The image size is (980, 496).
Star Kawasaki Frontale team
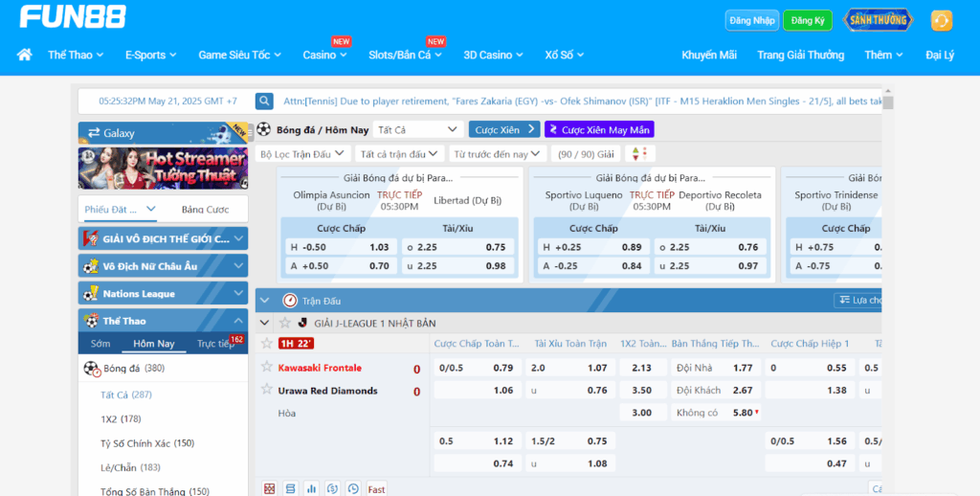[267, 367]
